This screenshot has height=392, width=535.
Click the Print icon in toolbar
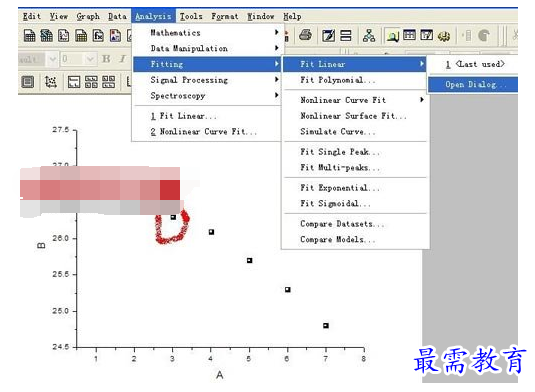305,35
